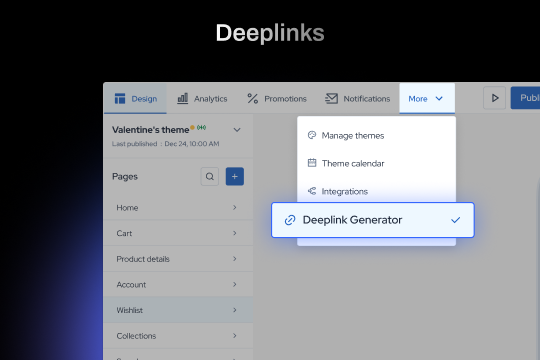Click the Design layout icon
Viewport: 540px width, 360px height.
(x=120, y=99)
